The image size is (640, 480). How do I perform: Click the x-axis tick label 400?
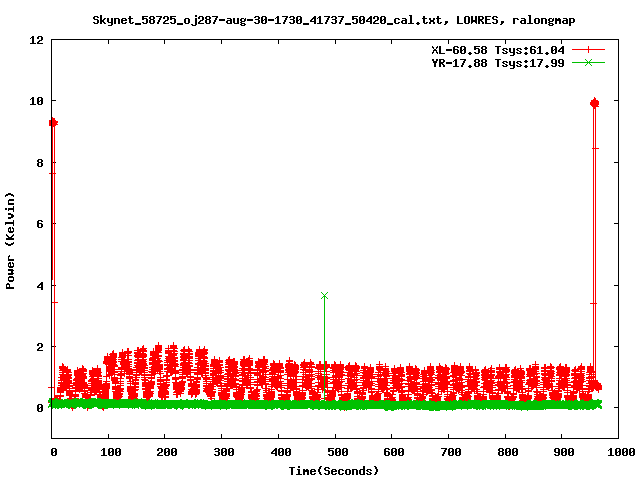pos(281,452)
